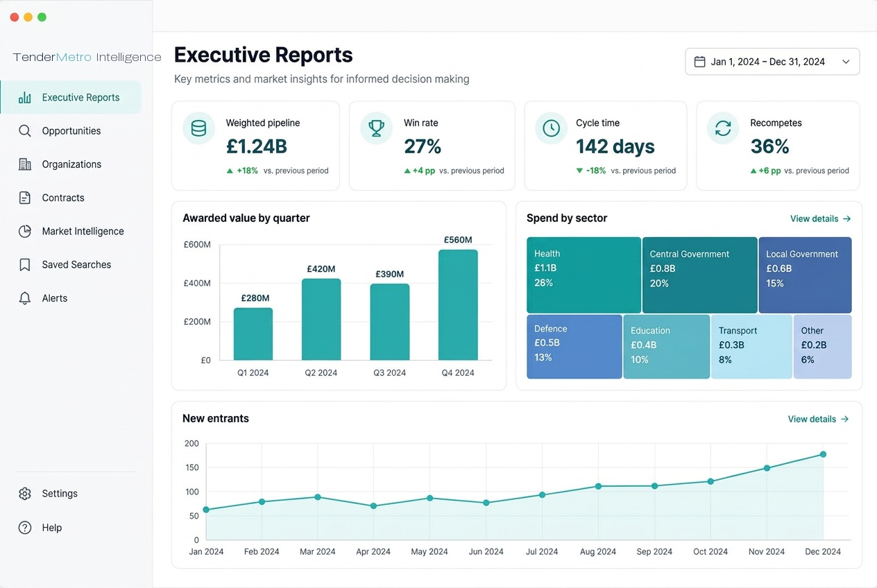Select the Education sector tile
Viewport: 877px width, 588px height.
point(667,347)
